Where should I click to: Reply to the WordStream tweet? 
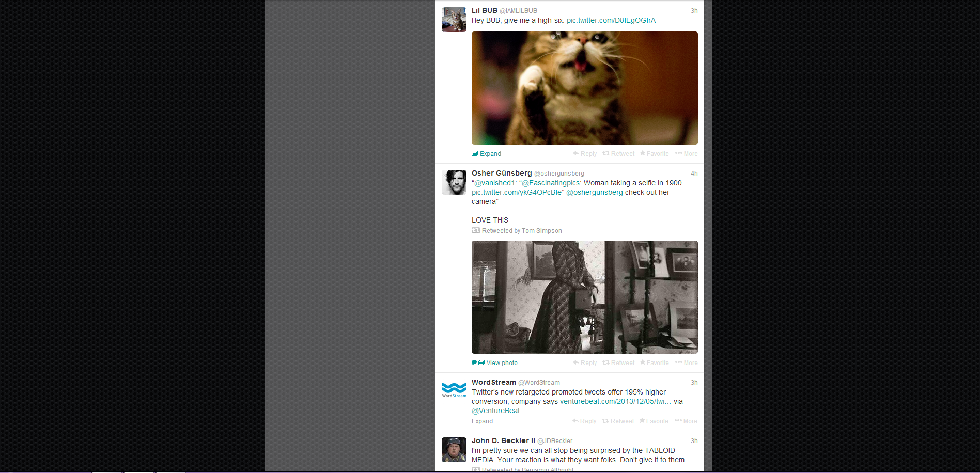point(584,421)
